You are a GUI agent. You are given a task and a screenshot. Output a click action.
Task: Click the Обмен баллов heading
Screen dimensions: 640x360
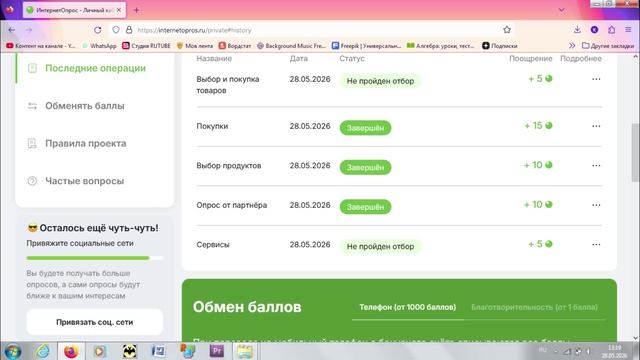[x=247, y=307]
